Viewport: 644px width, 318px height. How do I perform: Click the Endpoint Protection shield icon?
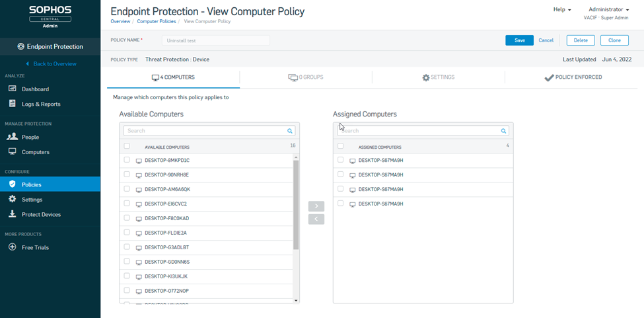(21, 46)
